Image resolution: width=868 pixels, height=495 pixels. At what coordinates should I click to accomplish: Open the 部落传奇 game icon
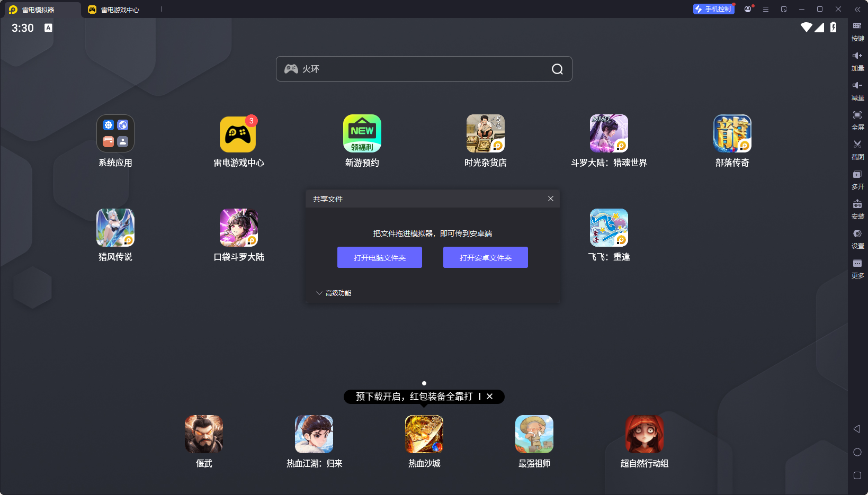pos(732,133)
